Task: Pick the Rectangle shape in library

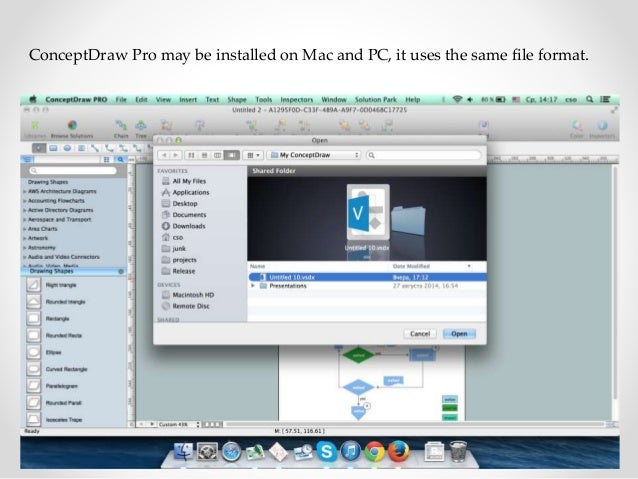Action: click(33, 318)
